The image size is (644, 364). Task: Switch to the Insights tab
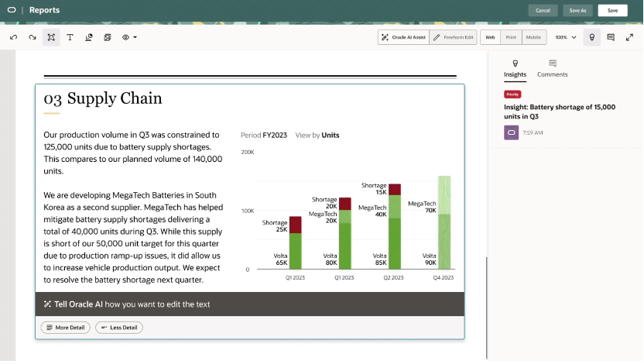click(x=515, y=69)
